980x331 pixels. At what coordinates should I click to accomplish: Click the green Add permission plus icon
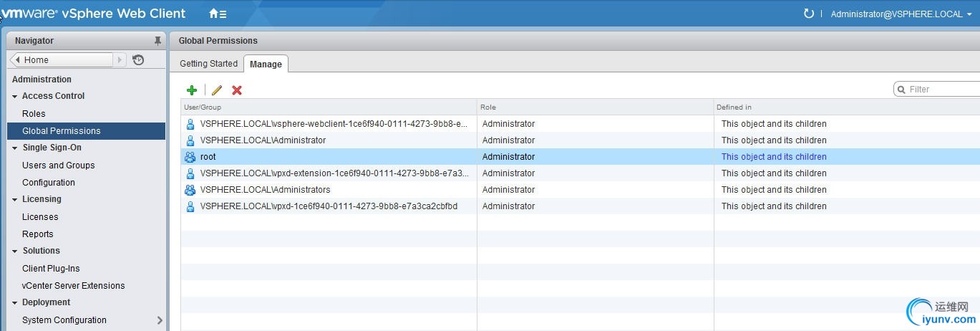tap(192, 90)
